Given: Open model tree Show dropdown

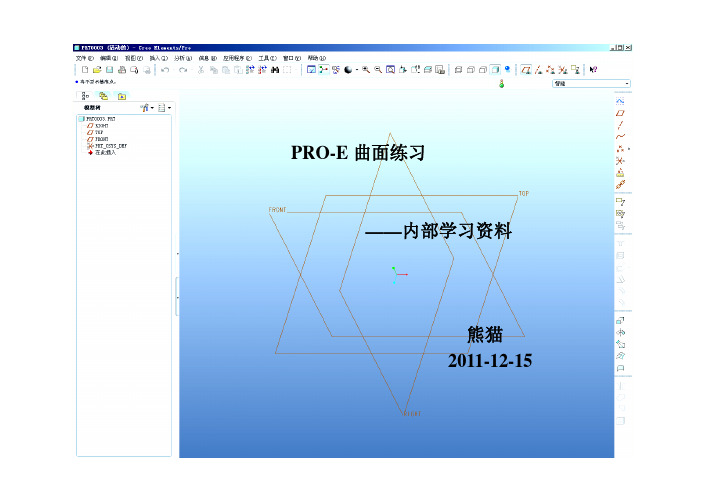Looking at the screenshot, I should pos(164,107).
